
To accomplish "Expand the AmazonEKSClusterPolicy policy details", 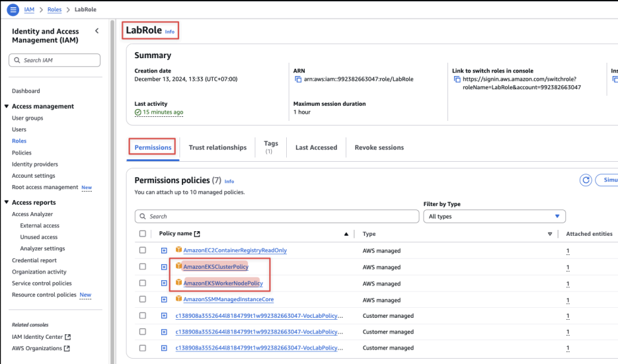I will point(164,267).
